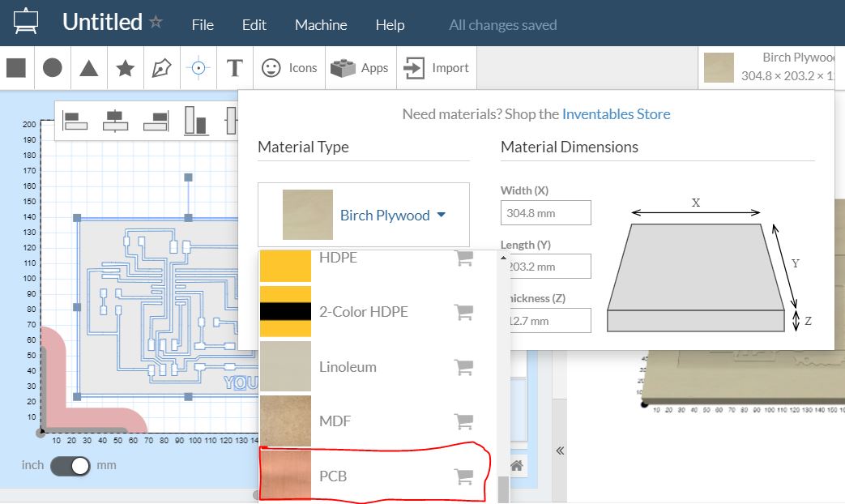The width and height of the screenshot is (845, 504).
Task: Select HDPE from the material list
Action: pyautogui.click(x=378, y=266)
